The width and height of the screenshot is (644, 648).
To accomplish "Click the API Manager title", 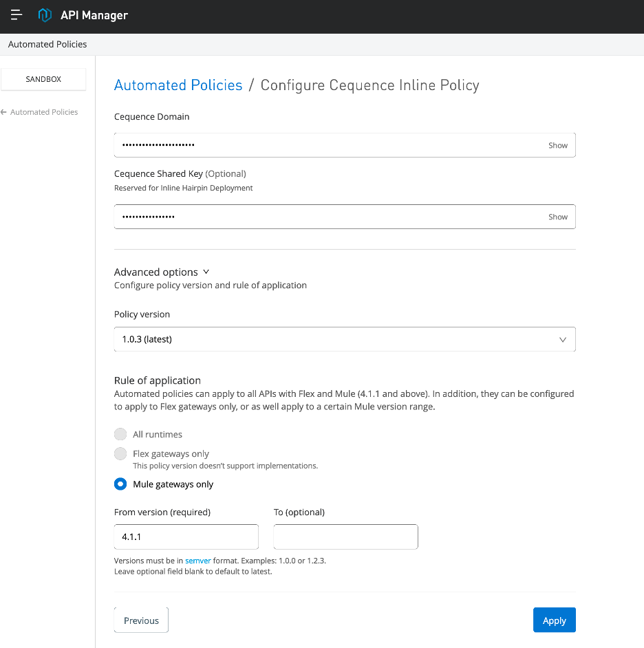I will (94, 15).
